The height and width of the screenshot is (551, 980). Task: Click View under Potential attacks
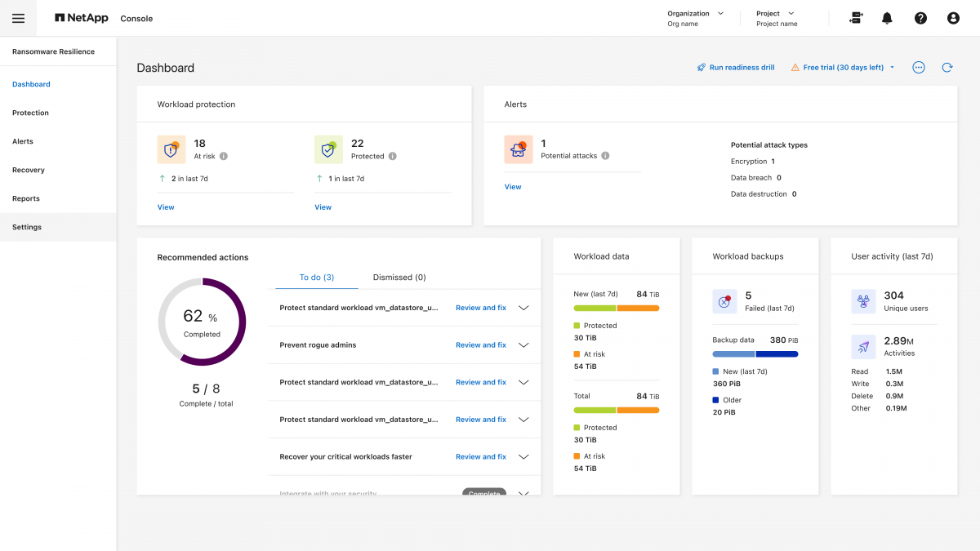click(513, 186)
